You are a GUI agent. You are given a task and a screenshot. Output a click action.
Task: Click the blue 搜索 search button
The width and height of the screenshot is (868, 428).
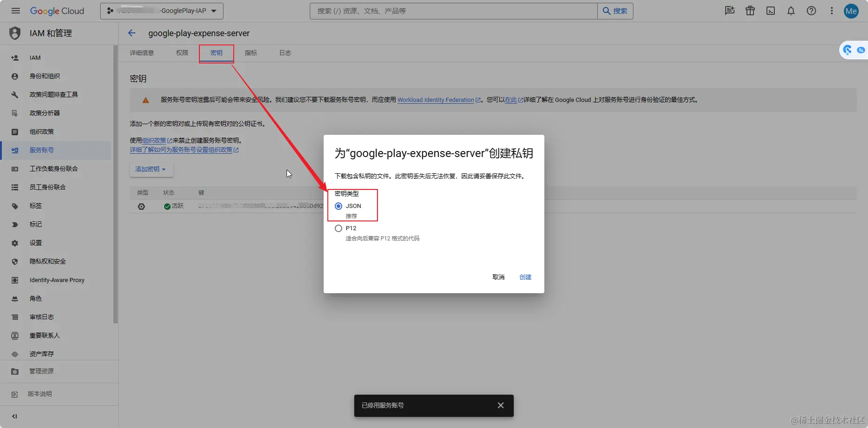[615, 11]
